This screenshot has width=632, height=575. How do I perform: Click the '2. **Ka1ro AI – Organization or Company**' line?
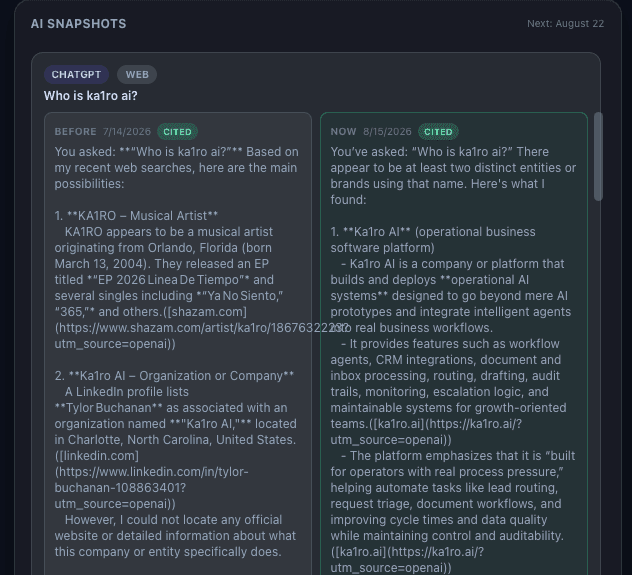coord(174,376)
